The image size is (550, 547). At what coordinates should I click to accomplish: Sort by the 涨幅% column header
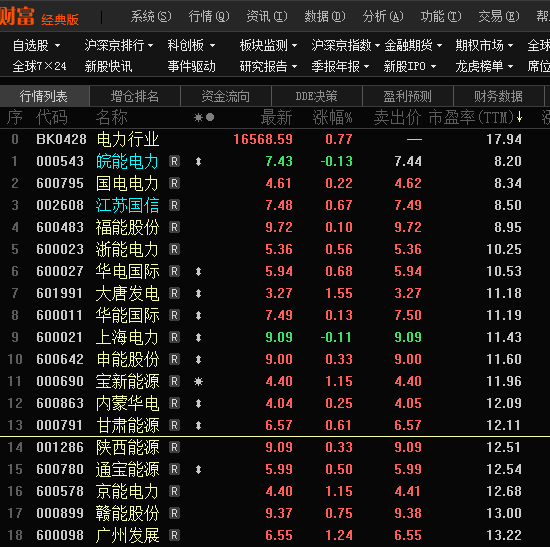[333, 117]
